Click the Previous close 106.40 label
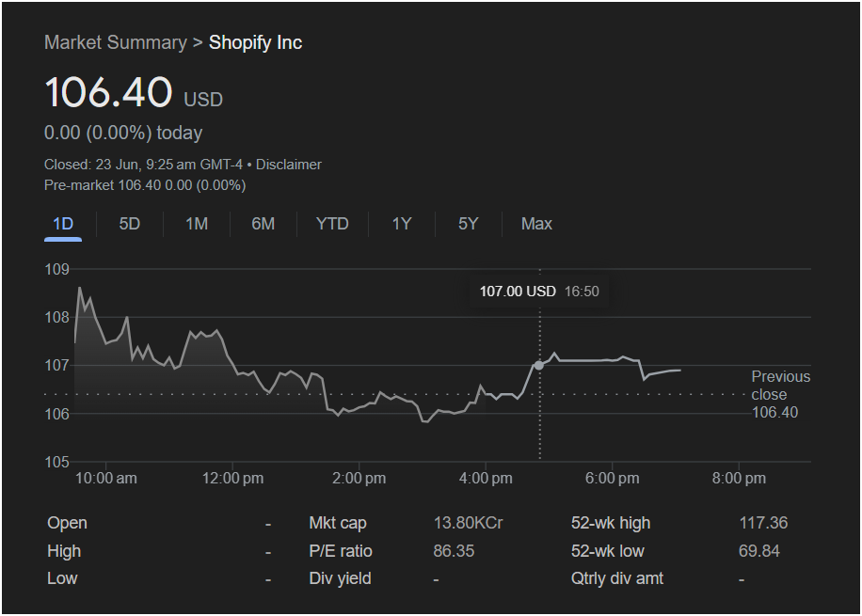The height and width of the screenshot is (616, 862). point(780,394)
